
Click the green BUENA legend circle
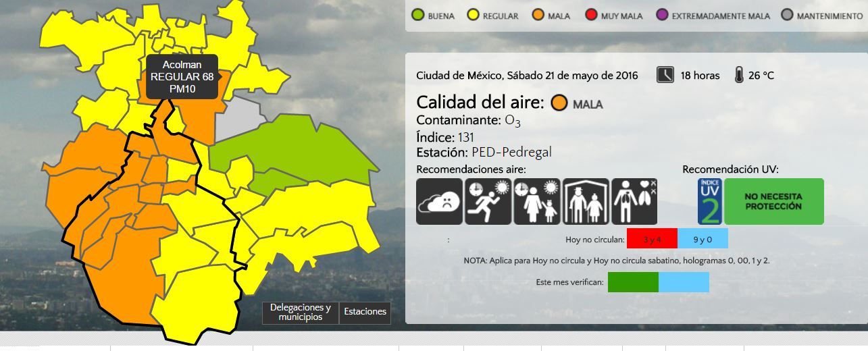pyautogui.click(x=417, y=15)
